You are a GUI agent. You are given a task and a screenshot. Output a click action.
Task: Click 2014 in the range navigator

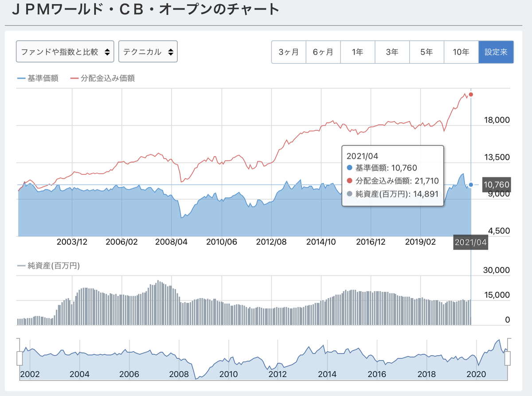point(328,374)
